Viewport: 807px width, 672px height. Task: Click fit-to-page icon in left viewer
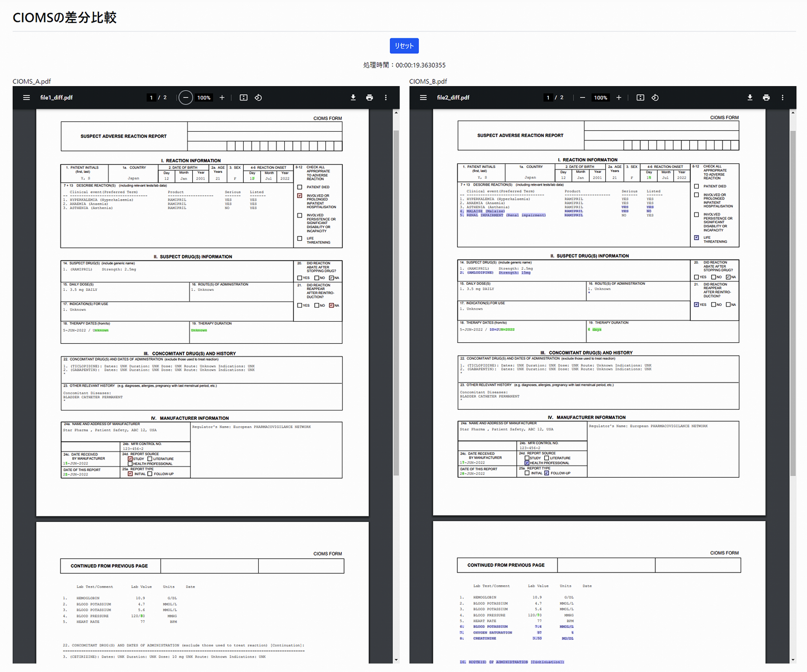pos(244,98)
